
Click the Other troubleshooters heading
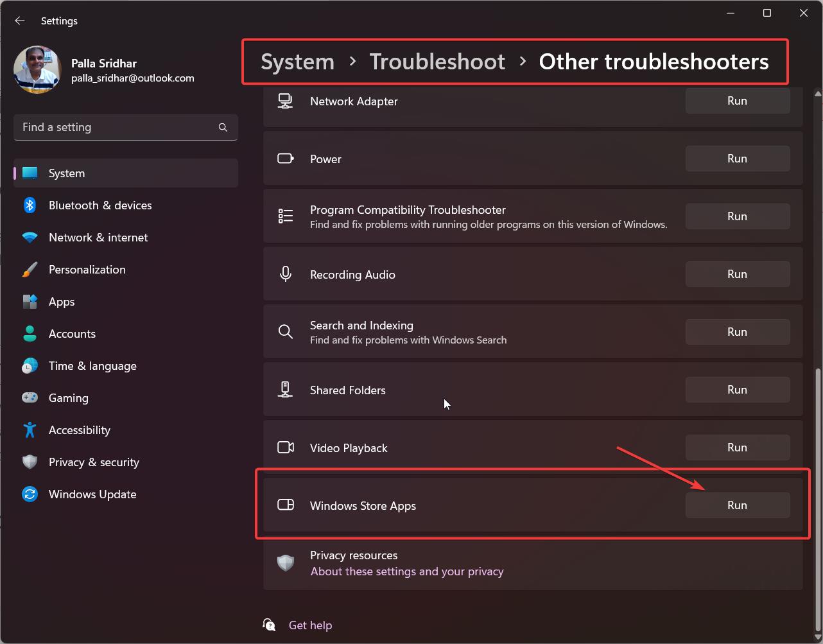point(654,62)
